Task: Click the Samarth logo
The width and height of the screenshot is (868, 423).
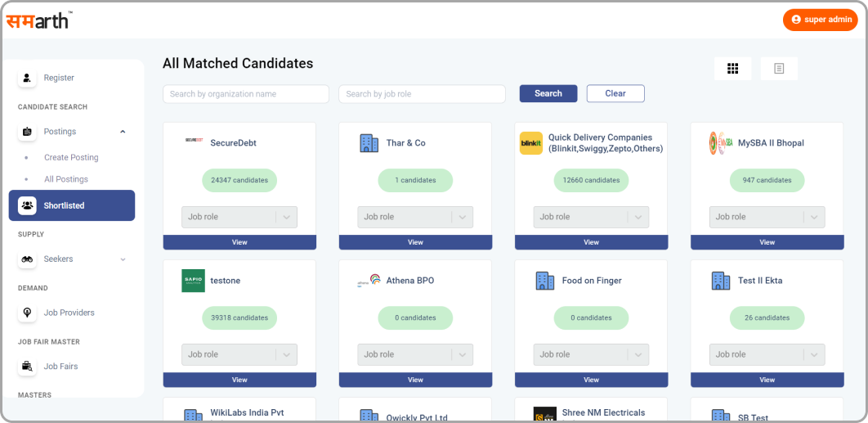Action: point(38,20)
